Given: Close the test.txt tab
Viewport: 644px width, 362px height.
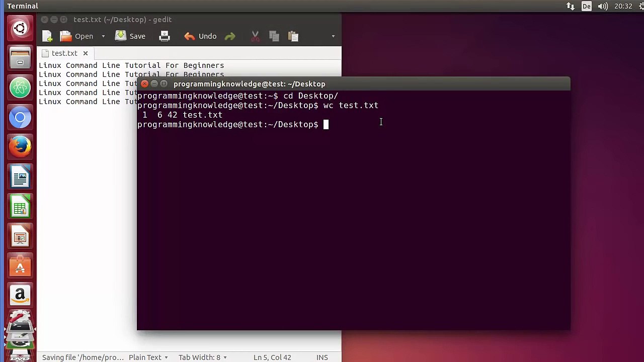Looking at the screenshot, I should [x=86, y=53].
